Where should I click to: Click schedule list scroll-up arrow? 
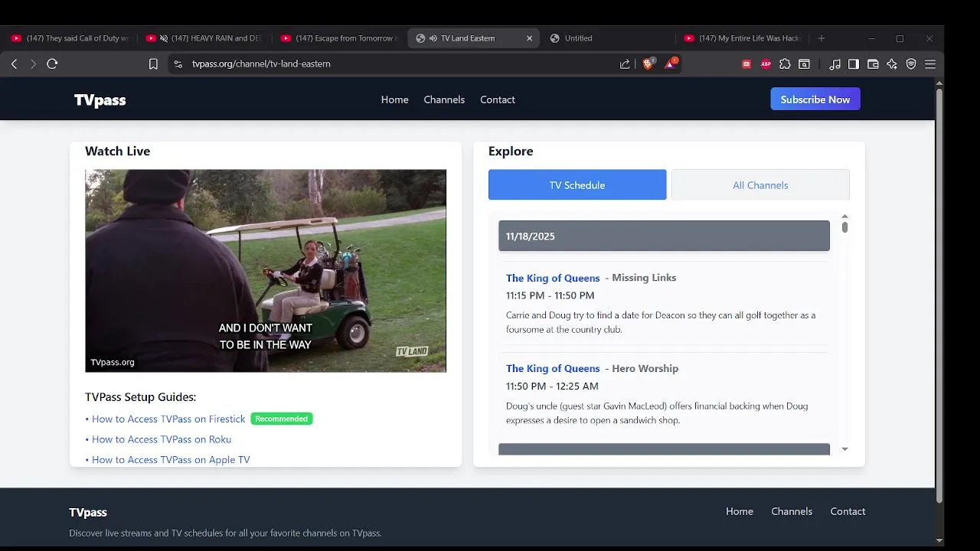click(844, 217)
